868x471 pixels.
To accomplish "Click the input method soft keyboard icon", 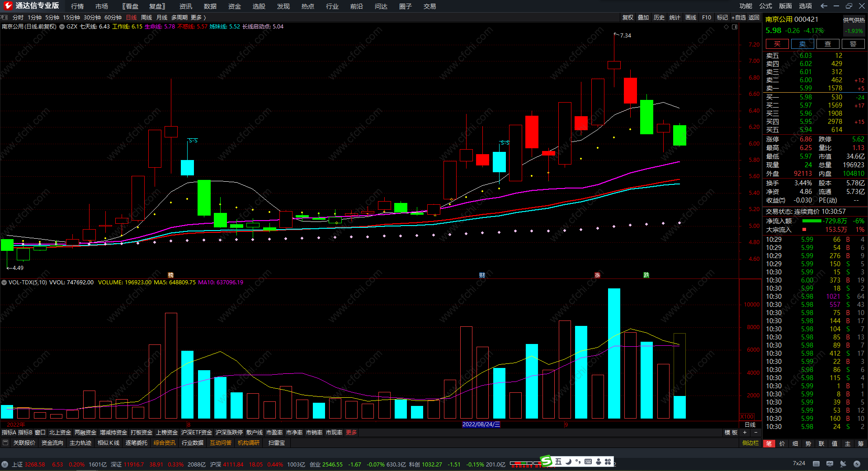I will (x=588, y=462).
